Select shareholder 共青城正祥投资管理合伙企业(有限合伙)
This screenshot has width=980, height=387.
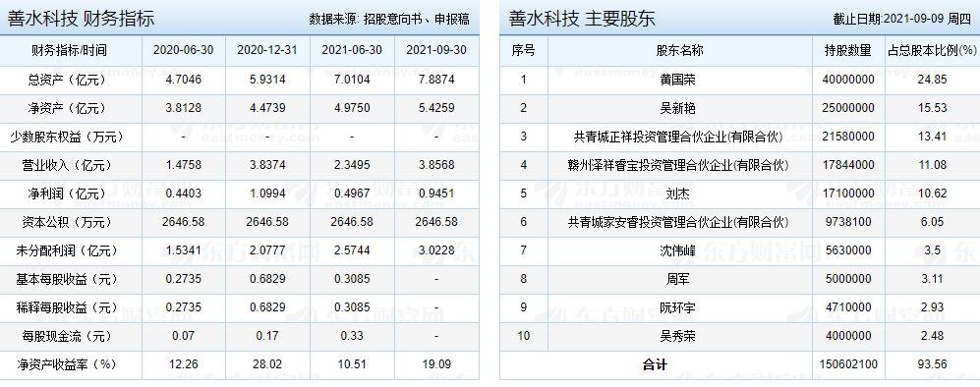point(677,137)
